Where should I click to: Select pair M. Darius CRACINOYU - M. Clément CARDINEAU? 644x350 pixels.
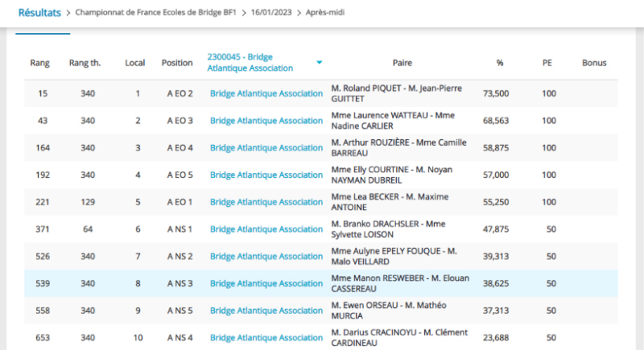pyautogui.click(x=399, y=337)
